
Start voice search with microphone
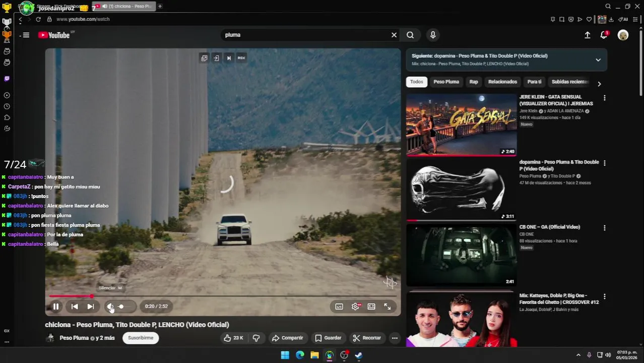click(433, 35)
